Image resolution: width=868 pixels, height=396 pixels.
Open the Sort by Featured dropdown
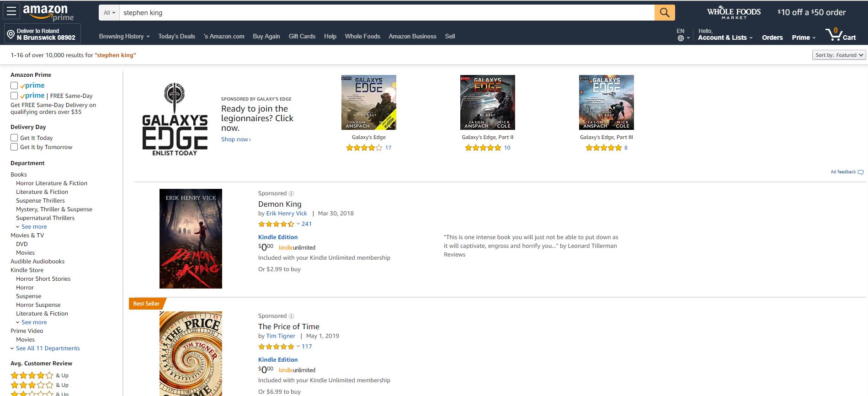[x=839, y=55]
